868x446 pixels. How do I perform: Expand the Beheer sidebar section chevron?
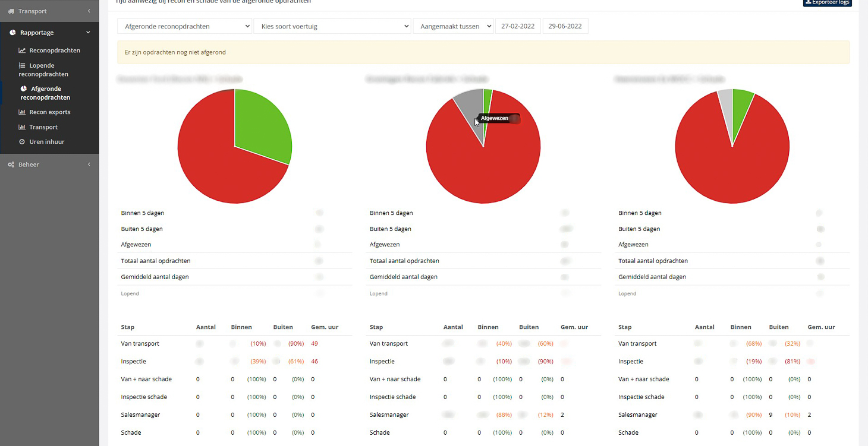point(89,165)
